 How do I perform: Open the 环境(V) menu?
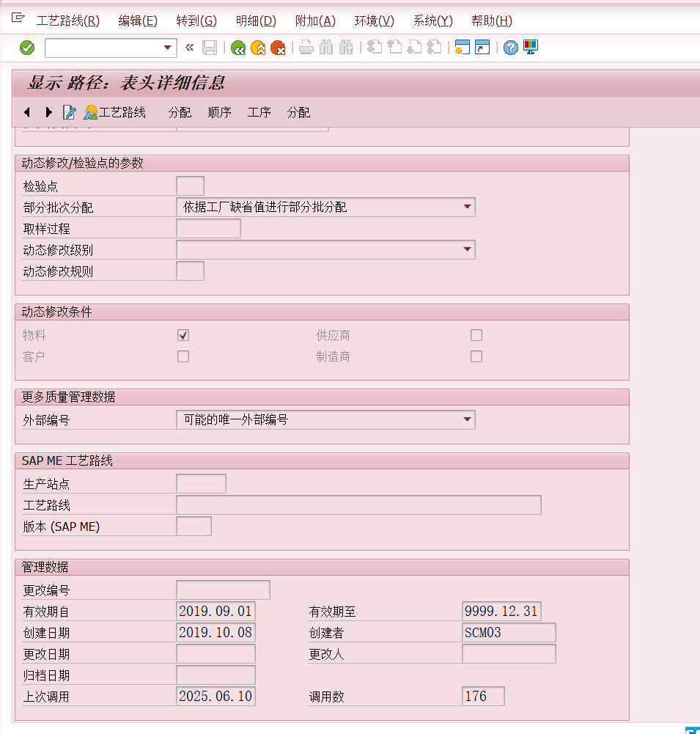click(375, 21)
